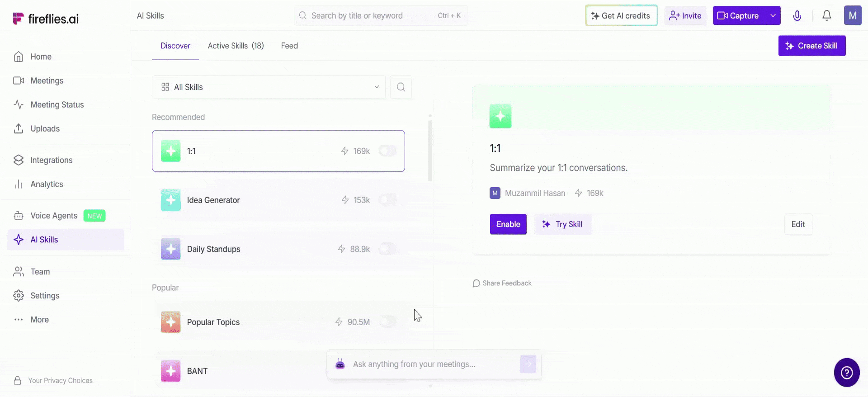Open Integrations in the sidebar
This screenshot has height=397, width=868.
(51, 160)
